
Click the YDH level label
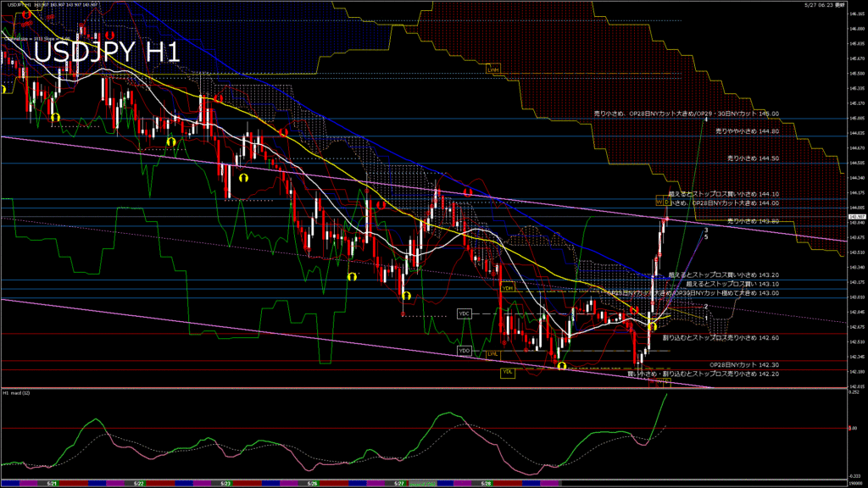pos(508,288)
